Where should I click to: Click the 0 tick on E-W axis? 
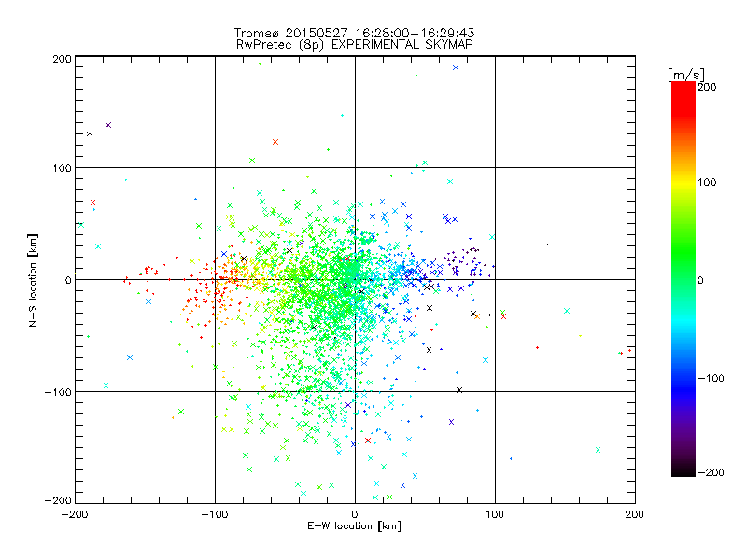point(355,514)
